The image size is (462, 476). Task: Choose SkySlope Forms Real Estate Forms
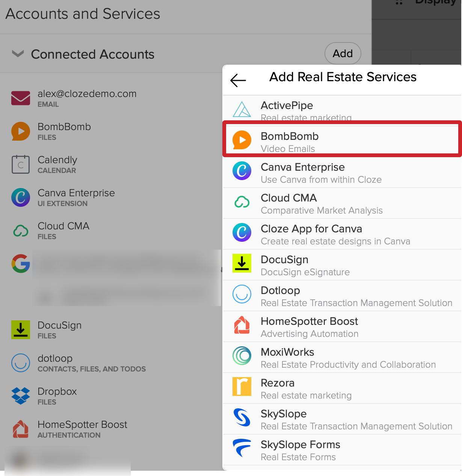(342, 450)
